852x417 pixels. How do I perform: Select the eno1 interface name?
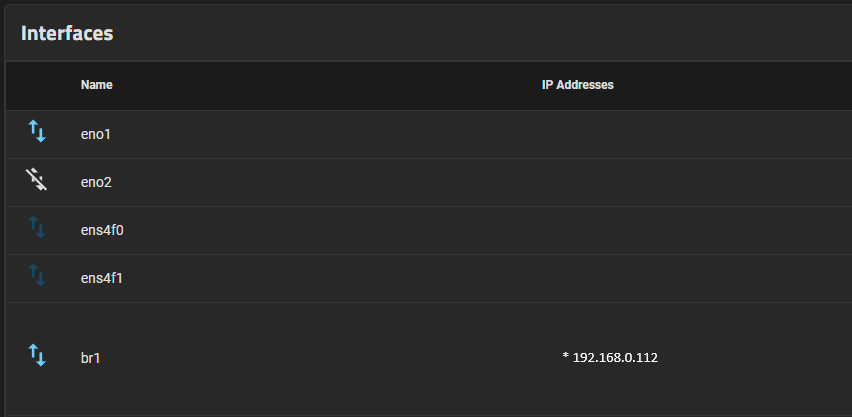pyautogui.click(x=96, y=134)
